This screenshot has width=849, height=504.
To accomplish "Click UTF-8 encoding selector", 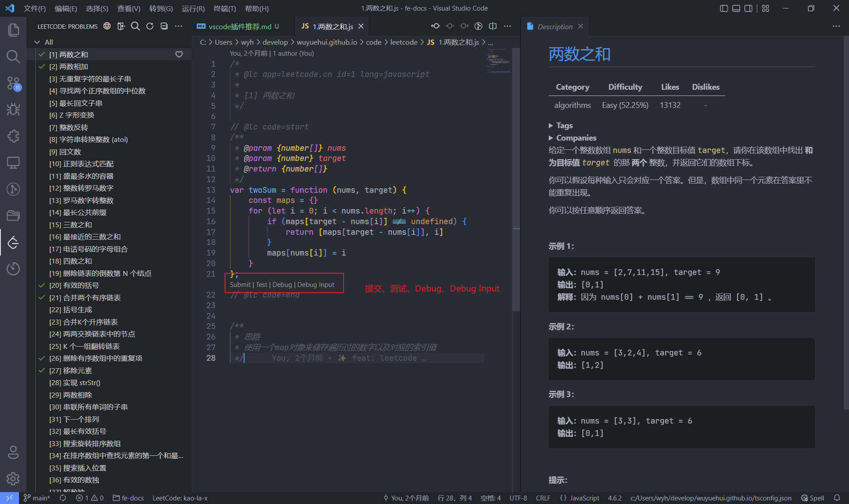I will point(518,498).
